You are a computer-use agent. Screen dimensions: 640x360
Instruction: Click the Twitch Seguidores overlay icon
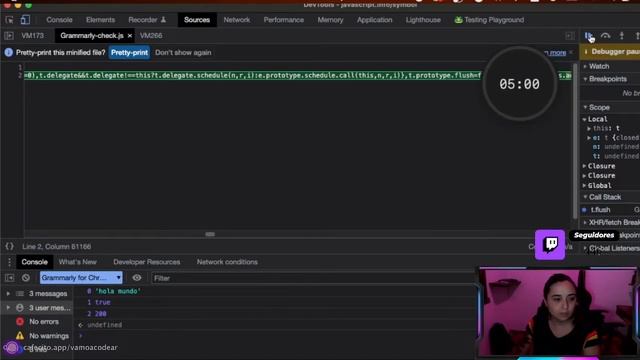550,244
